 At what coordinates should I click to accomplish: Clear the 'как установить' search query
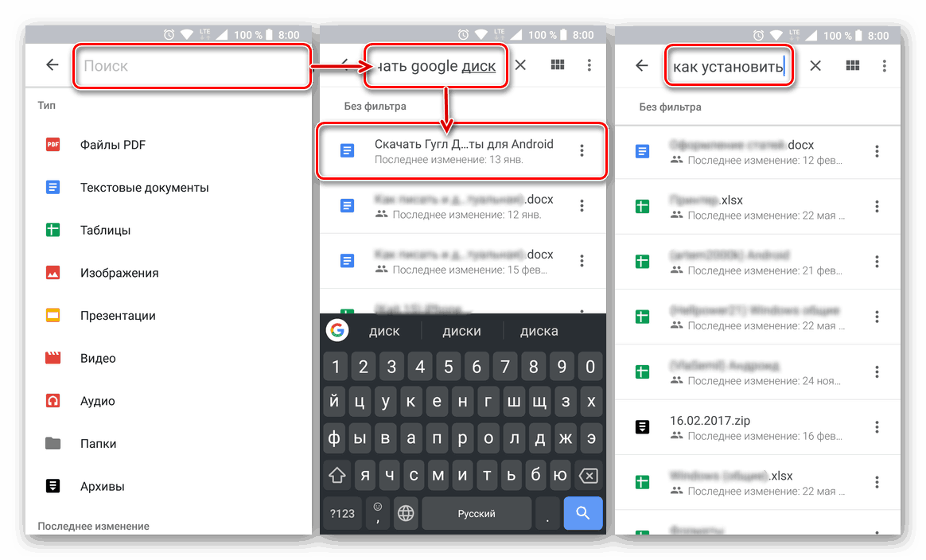(815, 65)
